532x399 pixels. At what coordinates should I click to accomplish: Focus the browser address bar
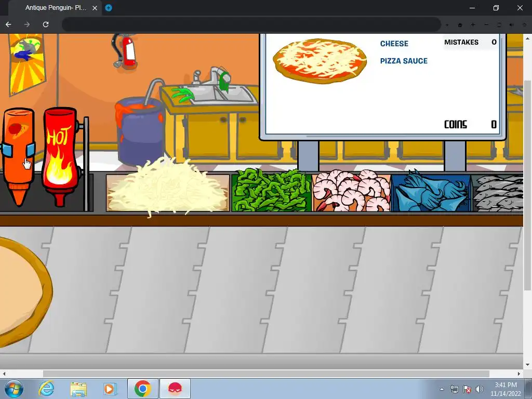tap(251, 24)
